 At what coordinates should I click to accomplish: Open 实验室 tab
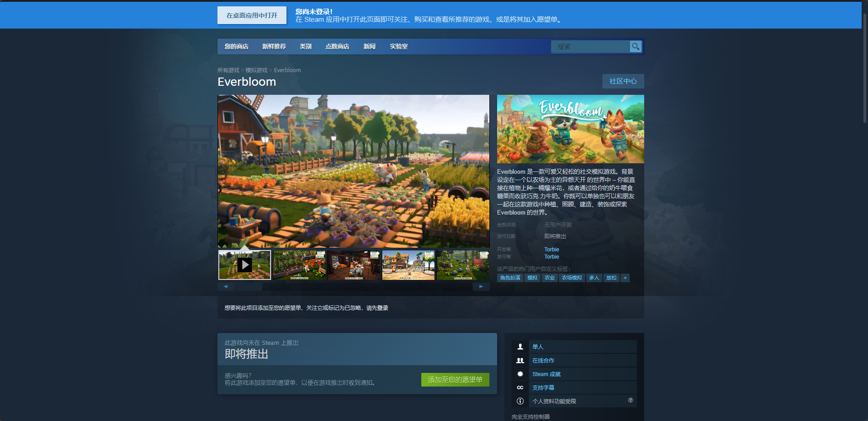coord(399,46)
